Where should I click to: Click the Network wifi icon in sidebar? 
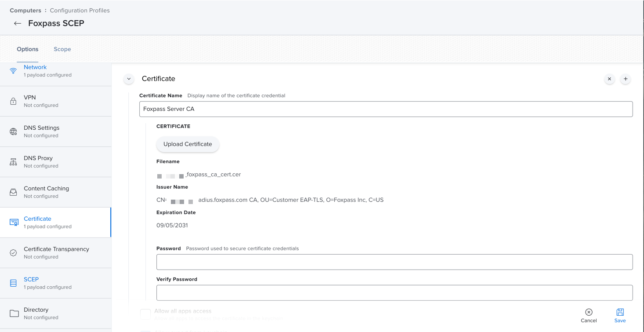coord(13,71)
